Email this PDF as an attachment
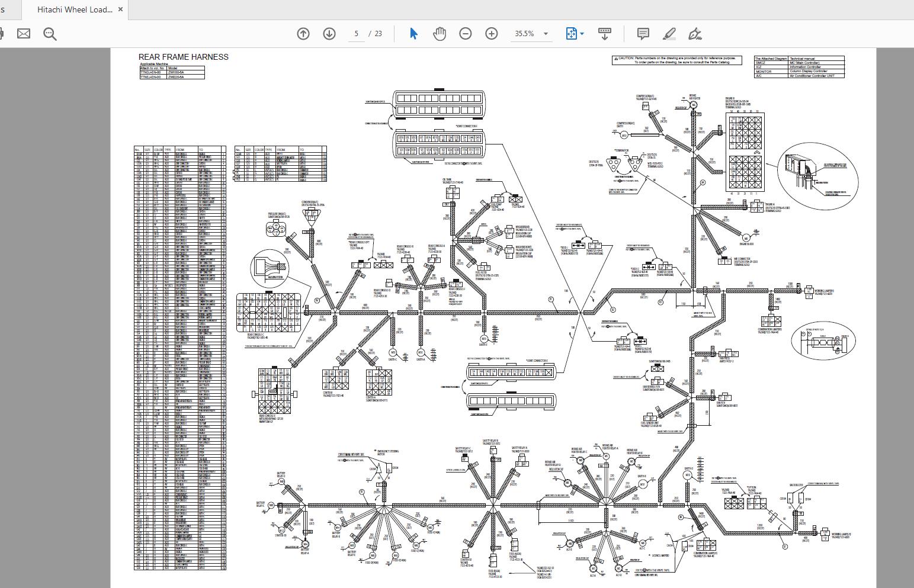The width and height of the screenshot is (914, 588). click(23, 33)
